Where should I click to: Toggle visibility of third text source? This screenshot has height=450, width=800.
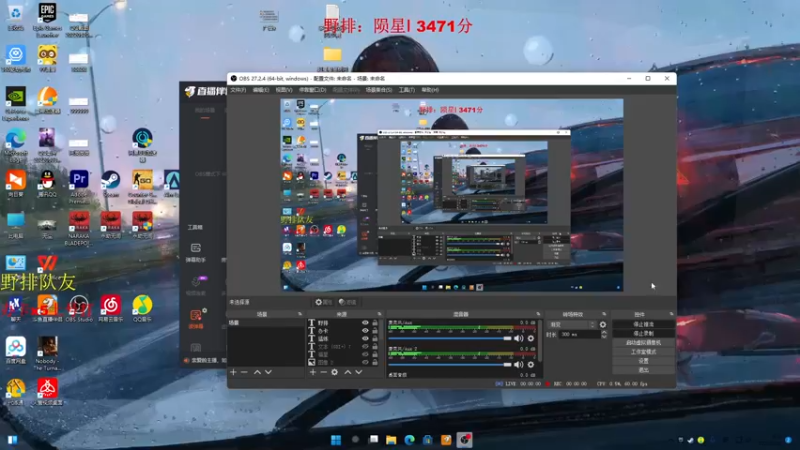pyautogui.click(x=365, y=339)
